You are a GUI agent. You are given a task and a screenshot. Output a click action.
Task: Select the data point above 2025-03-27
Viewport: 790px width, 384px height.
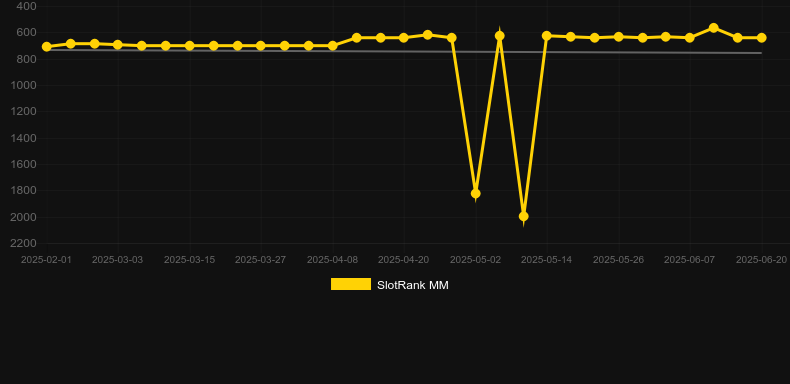tap(260, 46)
